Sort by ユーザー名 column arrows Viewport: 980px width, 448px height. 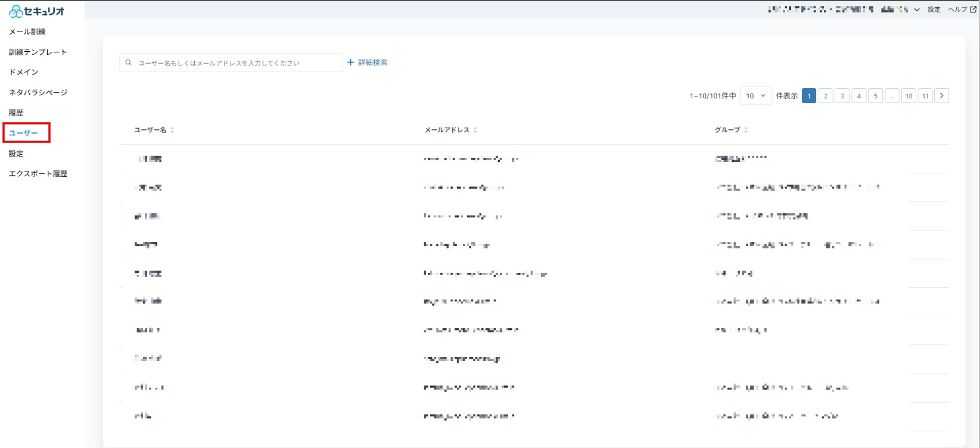tap(172, 130)
